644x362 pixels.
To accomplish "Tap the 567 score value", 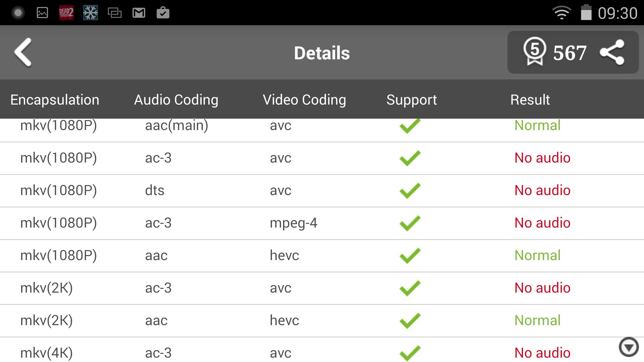I will coord(570,53).
